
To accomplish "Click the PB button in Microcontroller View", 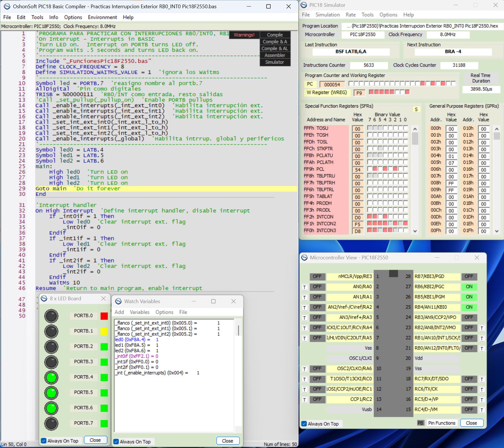I will [x=421, y=423].
